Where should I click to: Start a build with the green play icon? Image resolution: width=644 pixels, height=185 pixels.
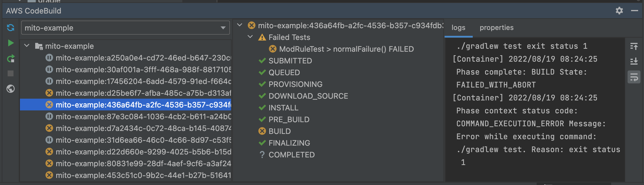click(11, 43)
